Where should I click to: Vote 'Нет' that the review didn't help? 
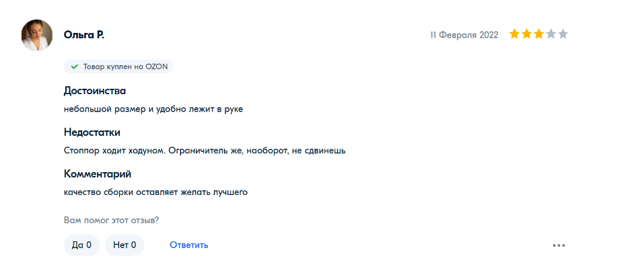tap(124, 245)
